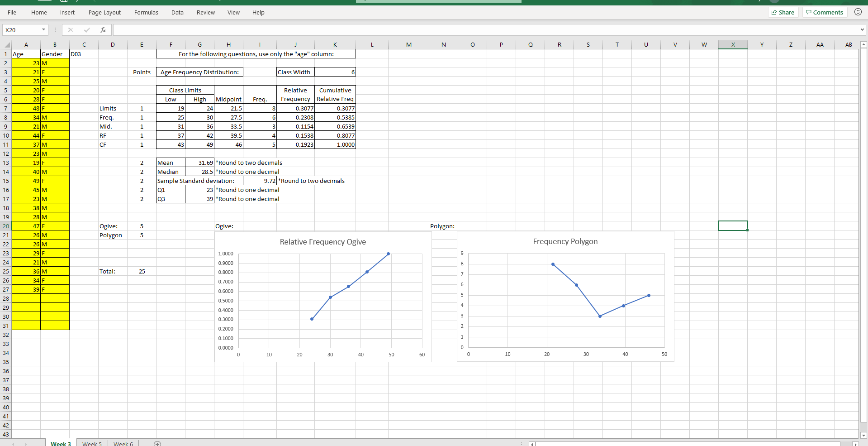Click the smiley feedback icon
This screenshot has width=868, height=446.
(858, 12)
